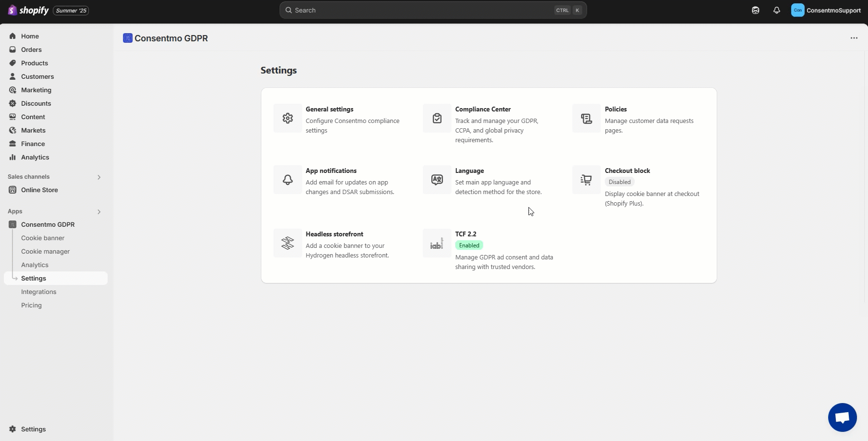Go to Cookie manager submenu

pos(46,251)
